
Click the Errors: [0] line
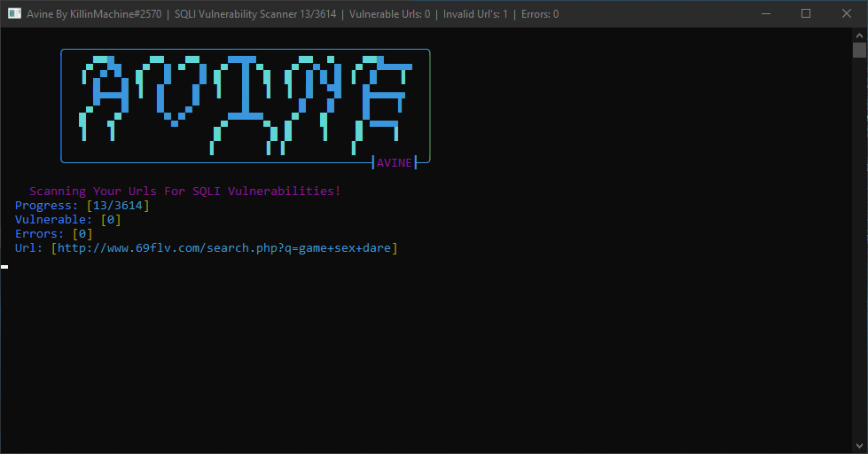tap(54, 233)
